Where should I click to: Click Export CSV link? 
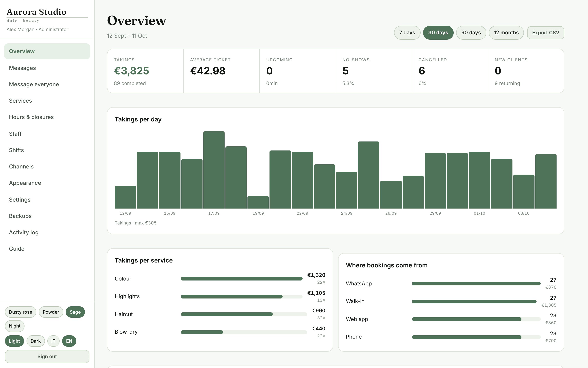coord(546,33)
